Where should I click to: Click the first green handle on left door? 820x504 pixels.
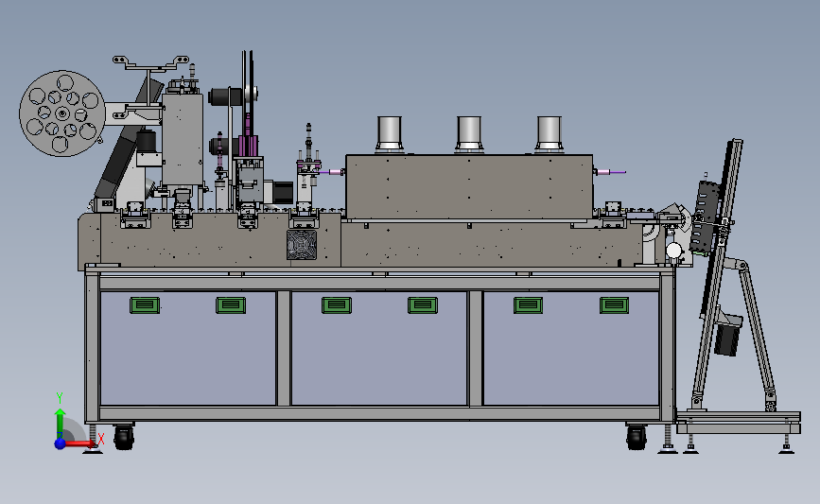pyautogui.click(x=145, y=304)
